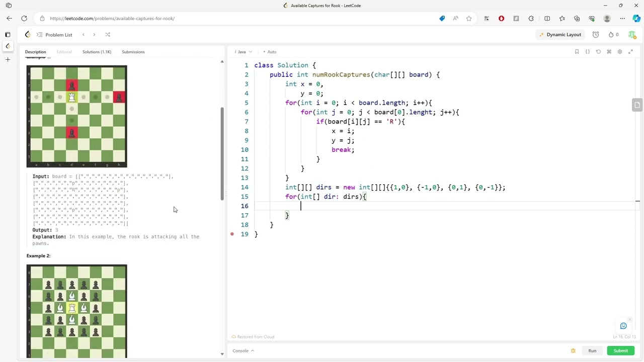Open the browser essentials heart icon
This screenshot has width=644, height=362.
(592, 19)
